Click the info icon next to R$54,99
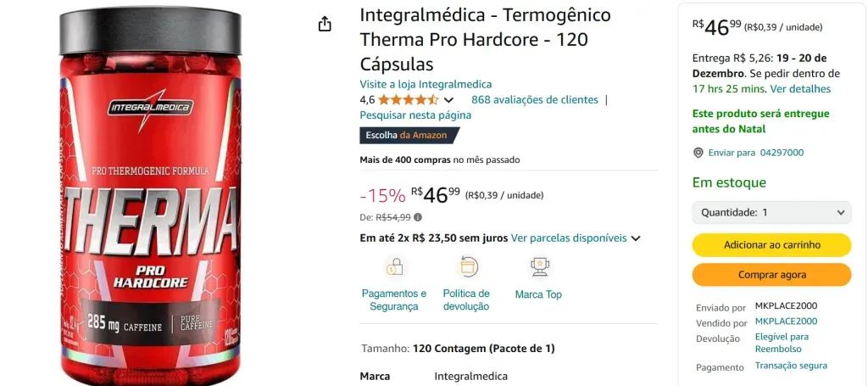The image size is (868, 386). click(418, 217)
